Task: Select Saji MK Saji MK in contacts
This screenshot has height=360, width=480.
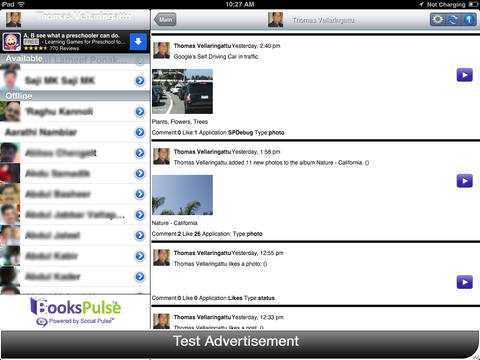Action: tap(75, 80)
